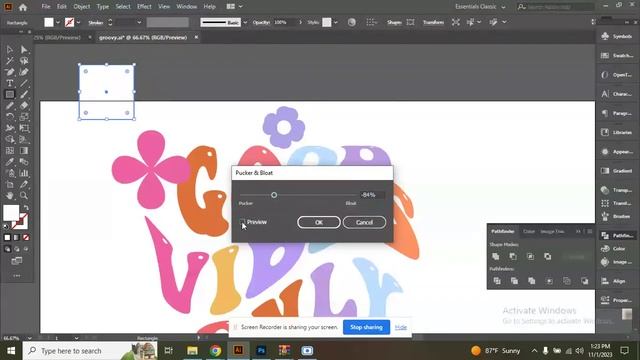The image size is (640, 360).
Task: Open the Brushes panel
Action: (617, 216)
